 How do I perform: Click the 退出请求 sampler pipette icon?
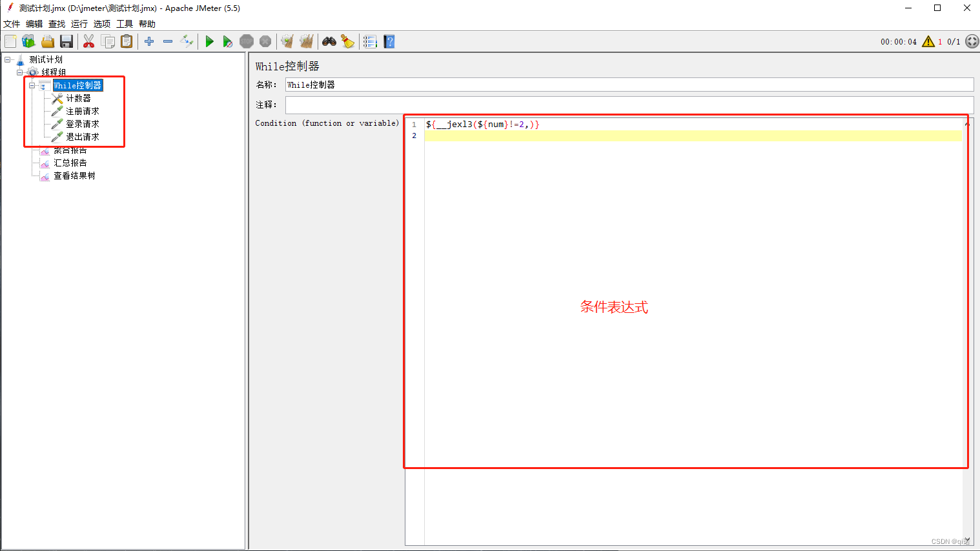tap(57, 137)
